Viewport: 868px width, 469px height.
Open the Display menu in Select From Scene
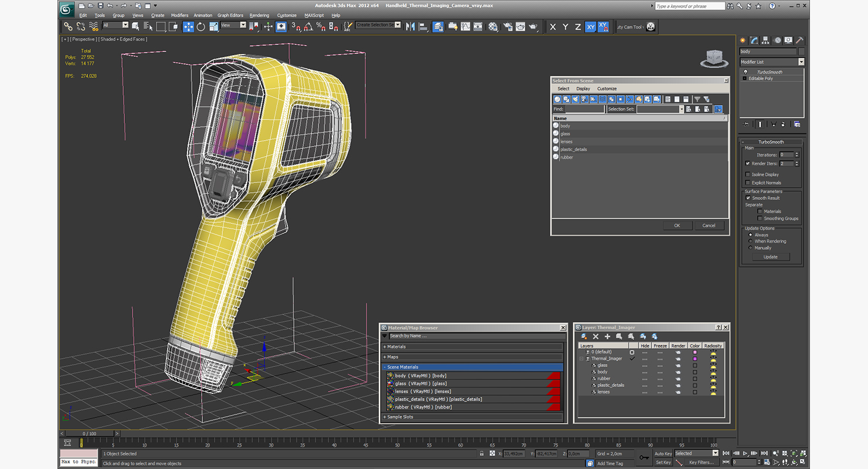point(583,89)
